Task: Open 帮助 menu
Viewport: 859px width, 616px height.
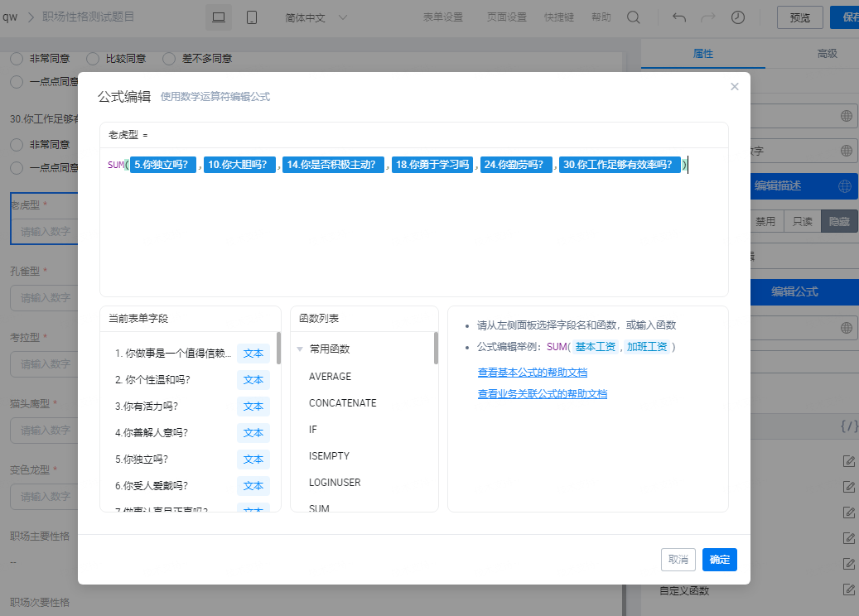Action: (x=601, y=17)
